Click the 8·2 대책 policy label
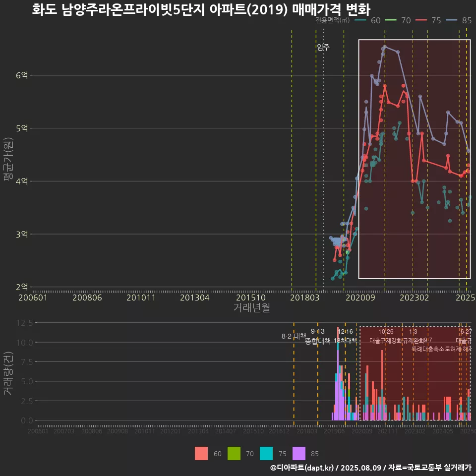 [x=294, y=336]
